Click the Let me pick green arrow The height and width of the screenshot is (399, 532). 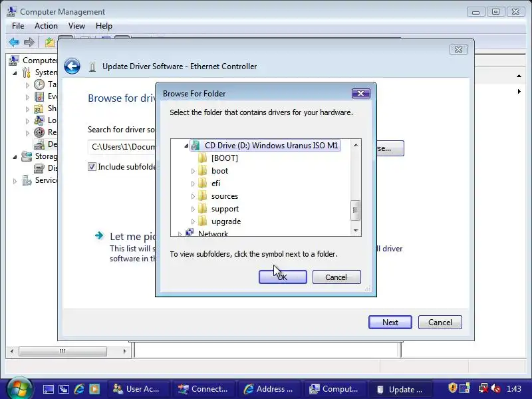(98, 235)
